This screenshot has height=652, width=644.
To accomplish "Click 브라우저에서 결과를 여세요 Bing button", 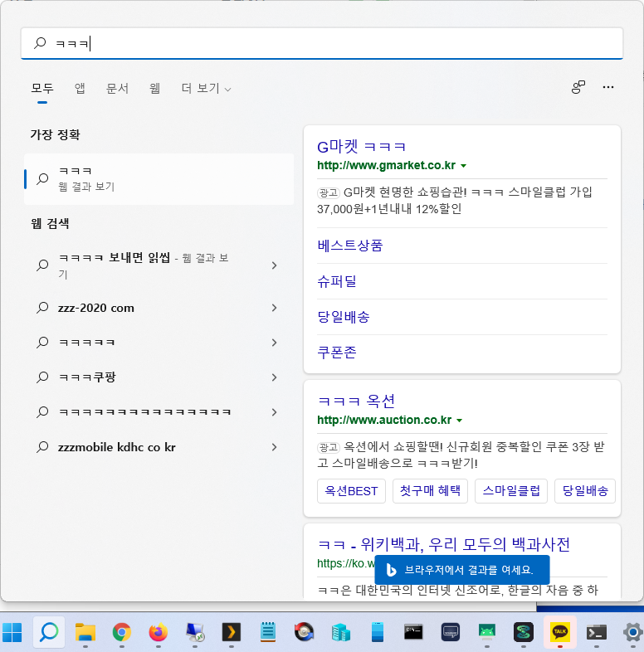I will [x=462, y=570].
